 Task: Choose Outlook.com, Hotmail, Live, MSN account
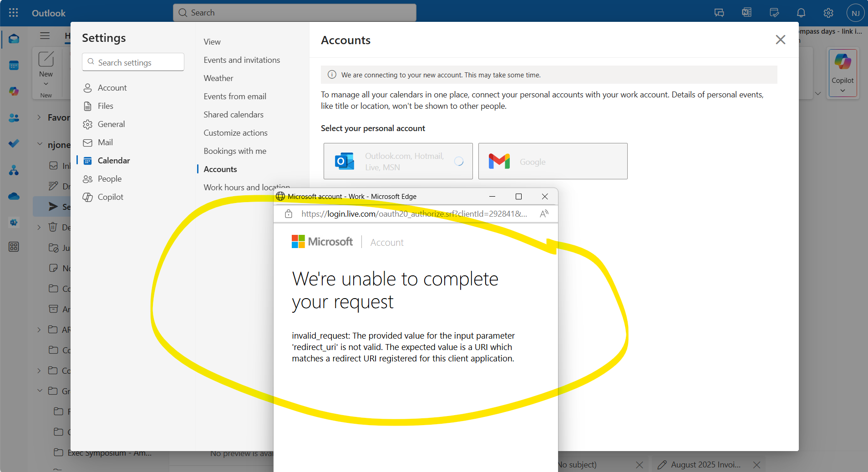click(398, 161)
